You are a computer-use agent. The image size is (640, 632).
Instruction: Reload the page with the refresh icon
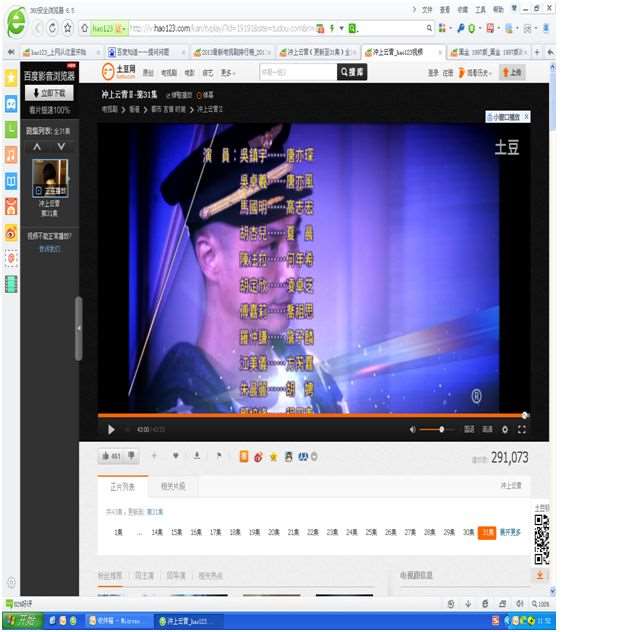(53, 28)
